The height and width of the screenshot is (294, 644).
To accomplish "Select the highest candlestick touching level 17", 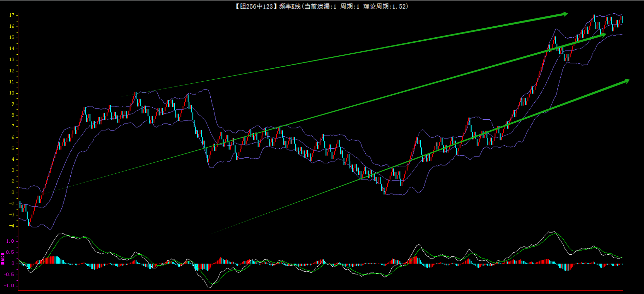I will click(594, 18).
